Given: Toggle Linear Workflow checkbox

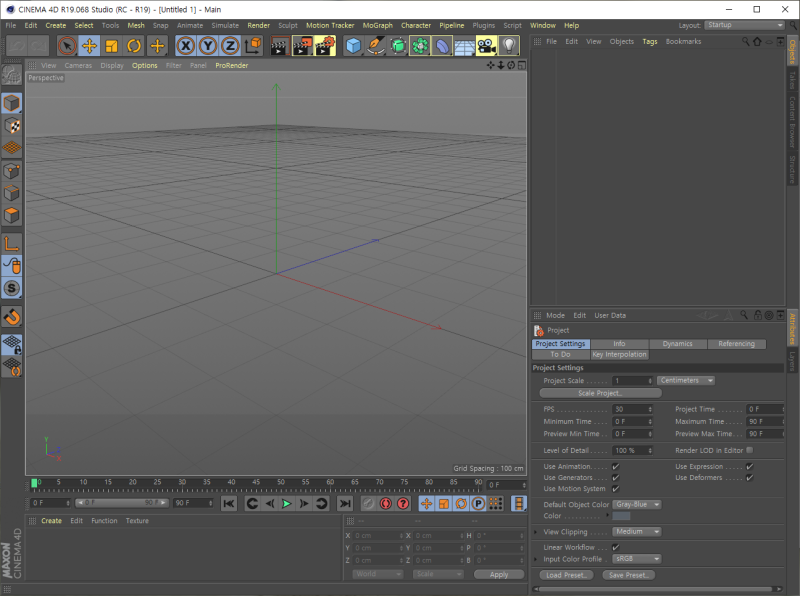Looking at the screenshot, I should click(x=615, y=547).
